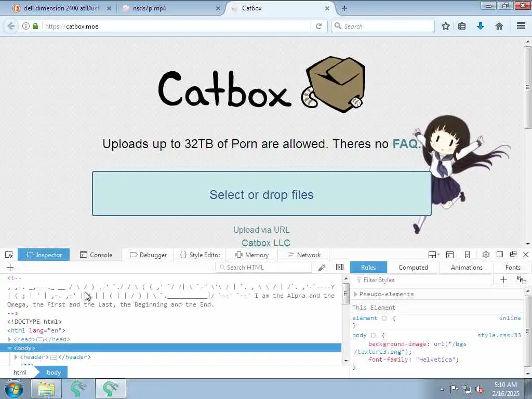
Task: Open the browser hamburger menu
Action: (x=521, y=26)
